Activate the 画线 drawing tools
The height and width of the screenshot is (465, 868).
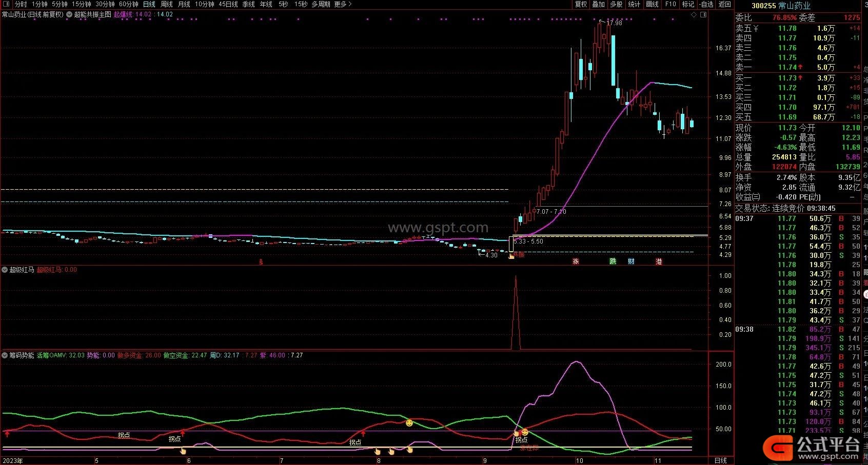(653, 4)
